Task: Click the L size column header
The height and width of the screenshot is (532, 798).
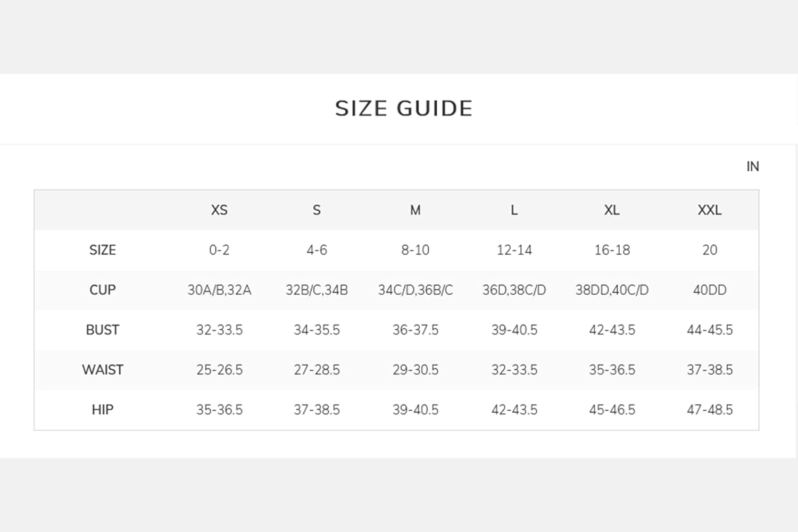Action: click(514, 210)
